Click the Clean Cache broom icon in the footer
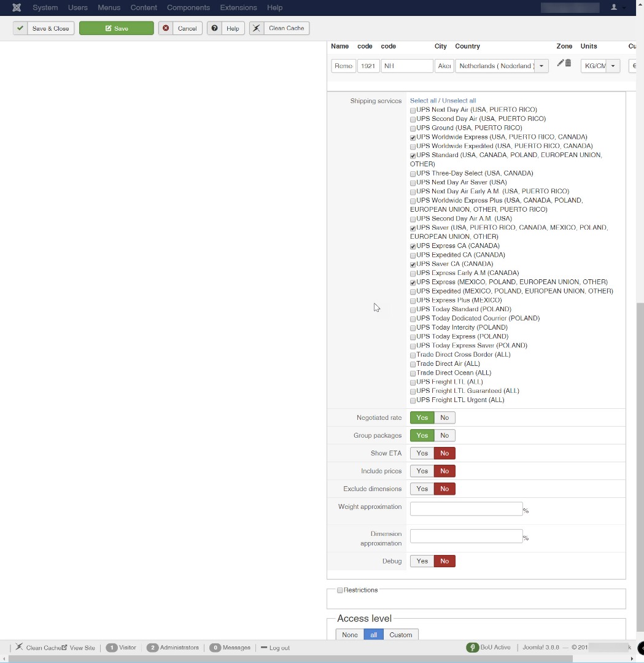Screen dimensions: 644x663 pyautogui.click(x=19, y=647)
